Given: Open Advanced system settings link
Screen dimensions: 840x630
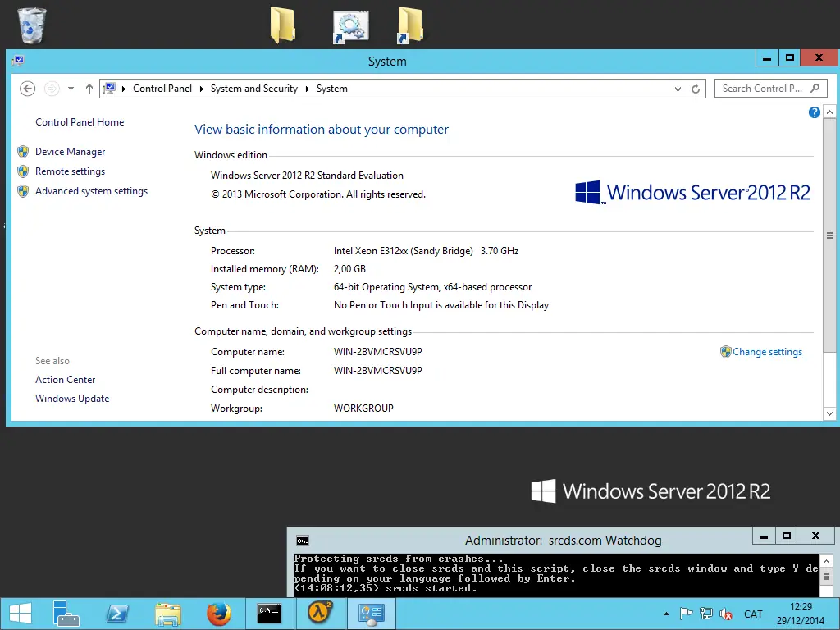Looking at the screenshot, I should 92,191.
